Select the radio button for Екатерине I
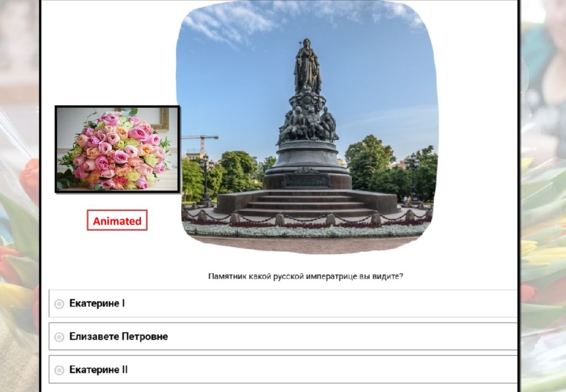566x392 pixels. pyautogui.click(x=59, y=304)
